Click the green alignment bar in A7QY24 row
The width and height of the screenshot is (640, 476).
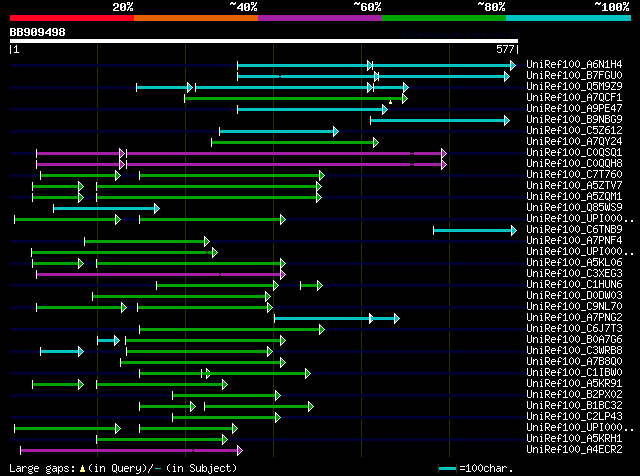(x=295, y=142)
